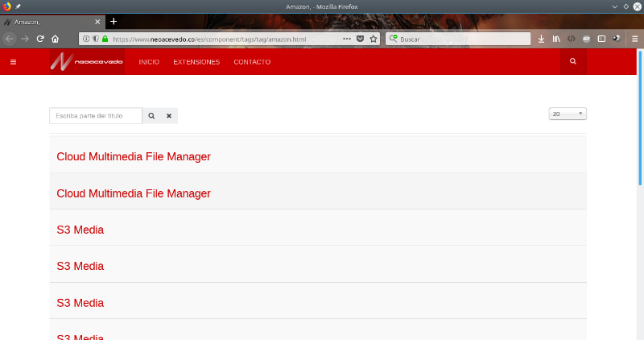Image resolution: width=644 pixels, height=340 pixels.
Task: Click the page vertical scrollbar thumb
Action: pos(640,117)
